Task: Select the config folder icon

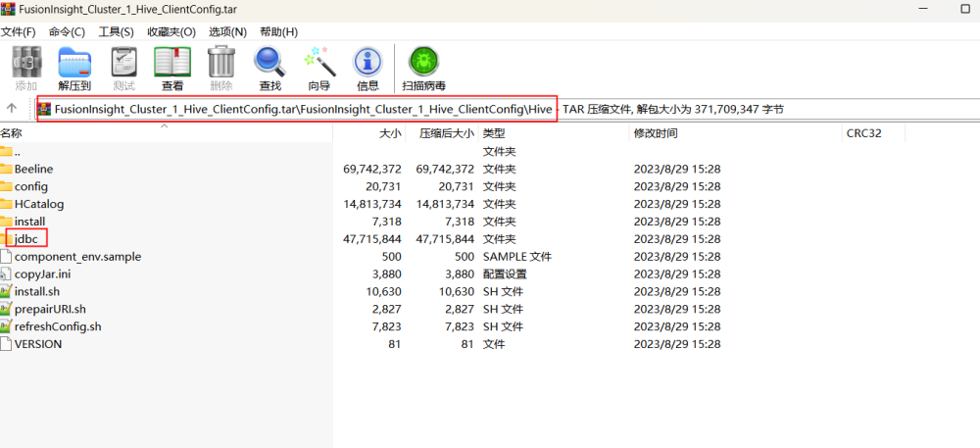Action: tap(6, 186)
